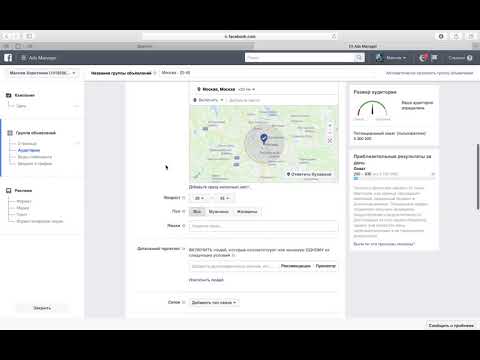
Task: Go to placements item in sidebar
Action: 35,157
